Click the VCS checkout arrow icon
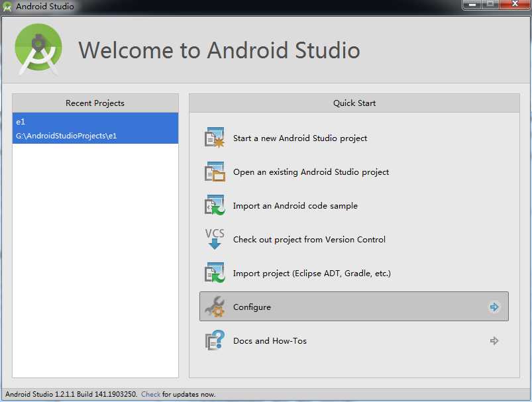Screen dimensions: 532x402 [215, 239]
